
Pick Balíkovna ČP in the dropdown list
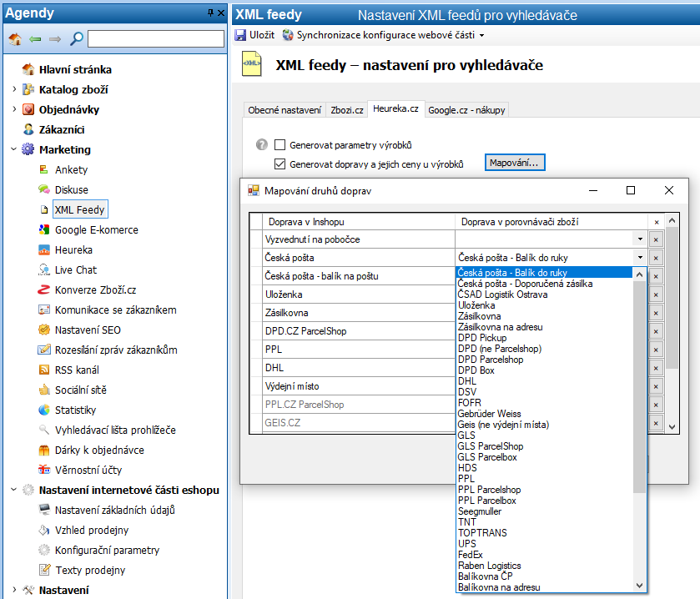pyautogui.click(x=485, y=576)
